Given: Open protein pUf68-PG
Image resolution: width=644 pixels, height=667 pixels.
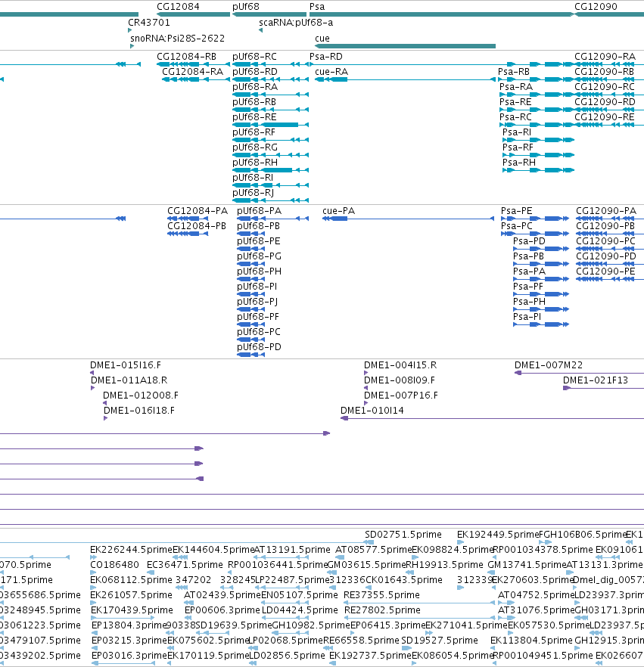Looking at the screenshot, I should tap(260, 256).
